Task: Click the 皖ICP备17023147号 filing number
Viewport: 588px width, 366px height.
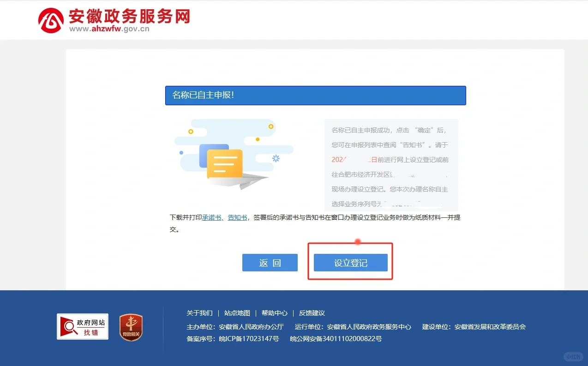Action: pyautogui.click(x=249, y=339)
